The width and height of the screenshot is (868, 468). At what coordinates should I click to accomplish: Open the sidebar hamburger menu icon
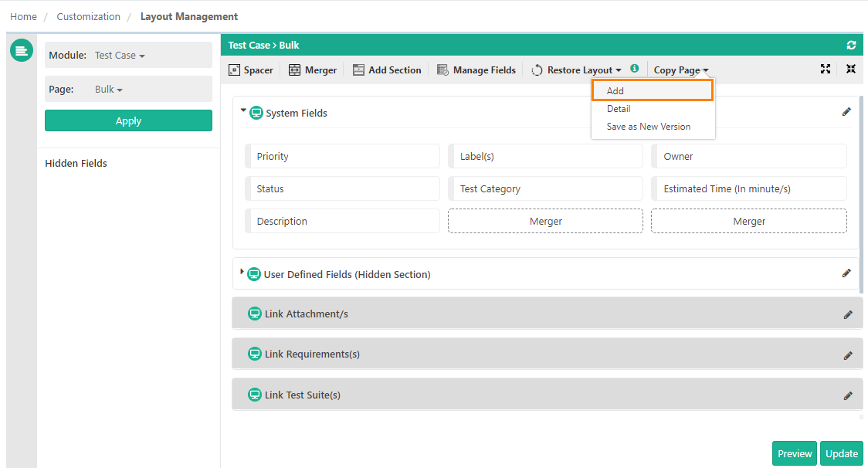pyautogui.click(x=21, y=50)
